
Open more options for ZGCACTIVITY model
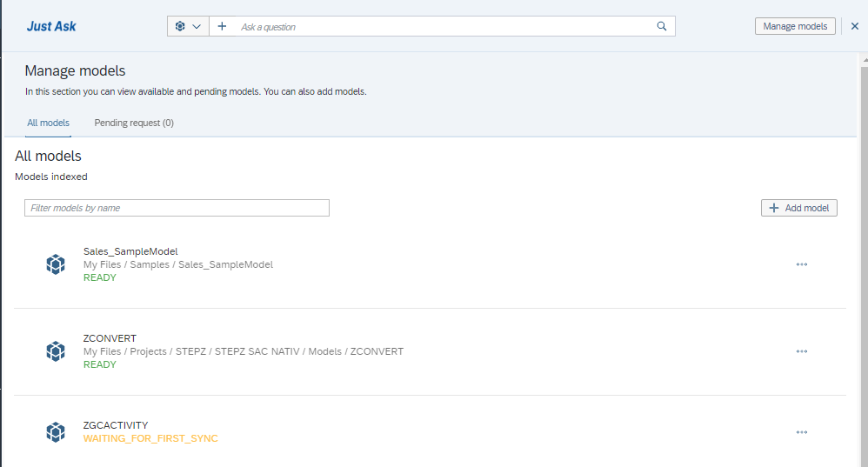801,432
